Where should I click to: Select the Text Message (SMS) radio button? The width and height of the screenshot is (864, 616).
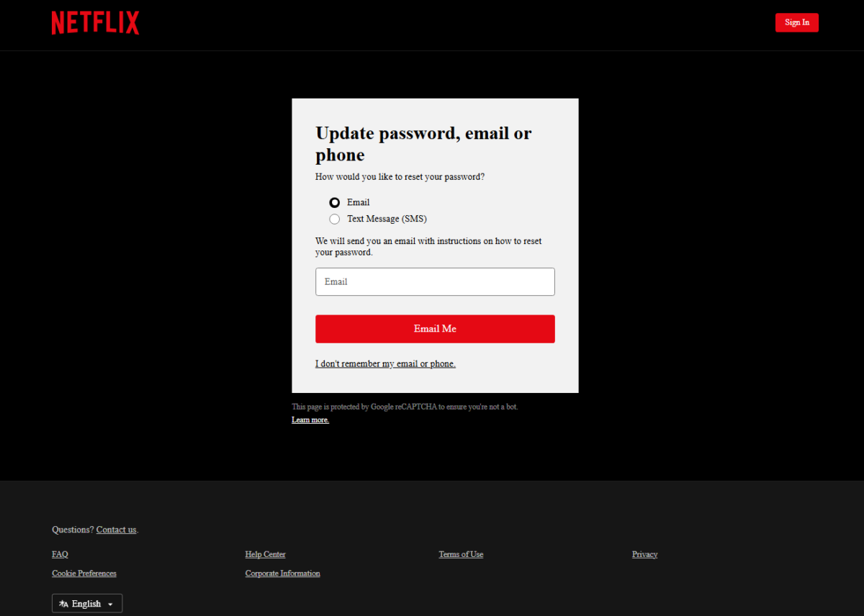[x=334, y=219]
